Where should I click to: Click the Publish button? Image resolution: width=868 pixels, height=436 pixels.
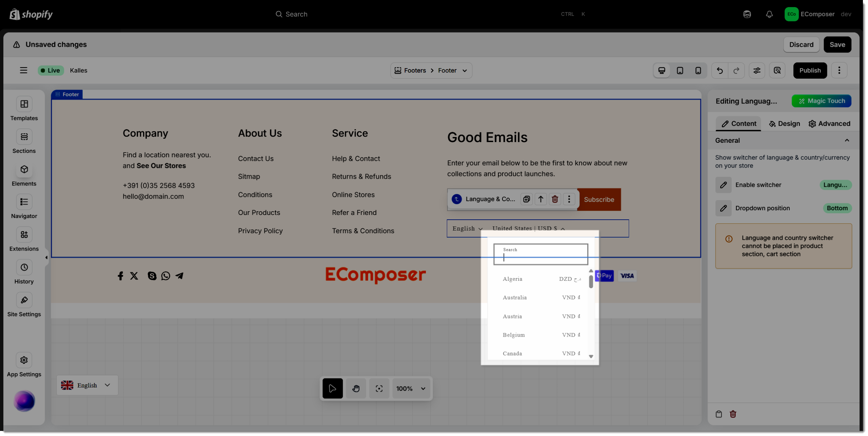pyautogui.click(x=810, y=71)
